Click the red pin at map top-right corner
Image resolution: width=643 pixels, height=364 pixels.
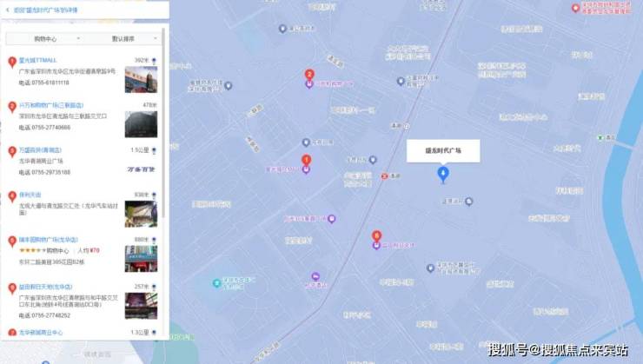click(x=575, y=8)
